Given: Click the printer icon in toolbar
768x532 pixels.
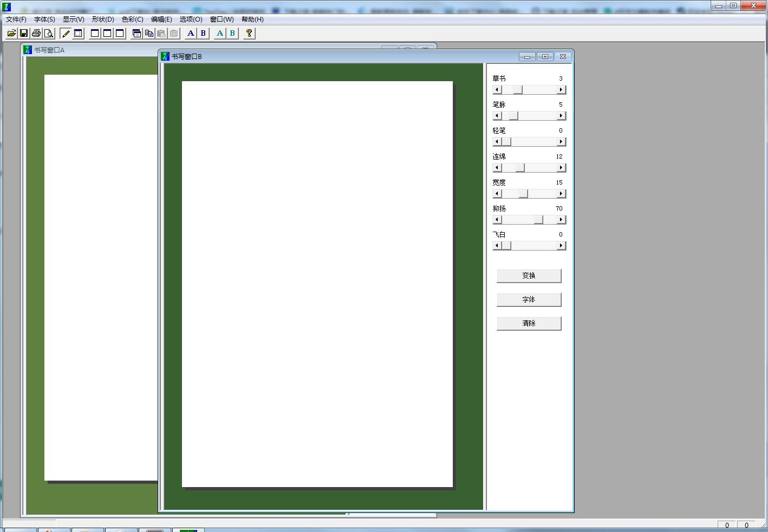Looking at the screenshot, I should pos(36,34).
